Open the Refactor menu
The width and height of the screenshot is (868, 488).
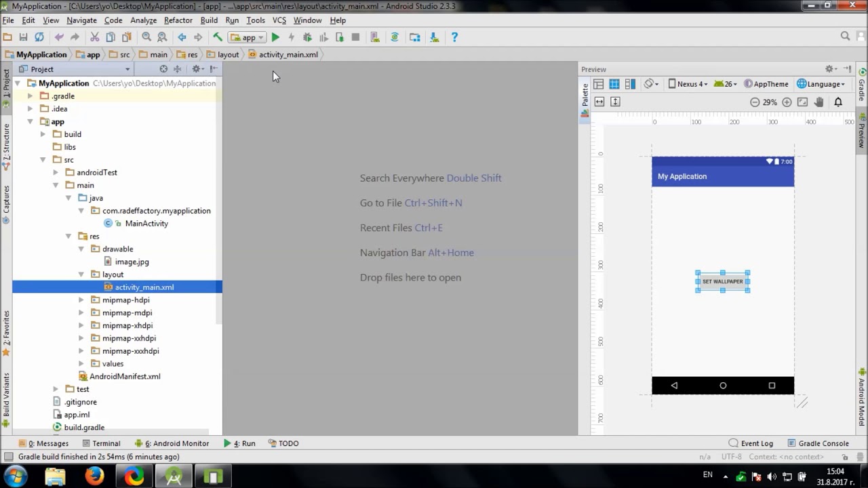178,20
